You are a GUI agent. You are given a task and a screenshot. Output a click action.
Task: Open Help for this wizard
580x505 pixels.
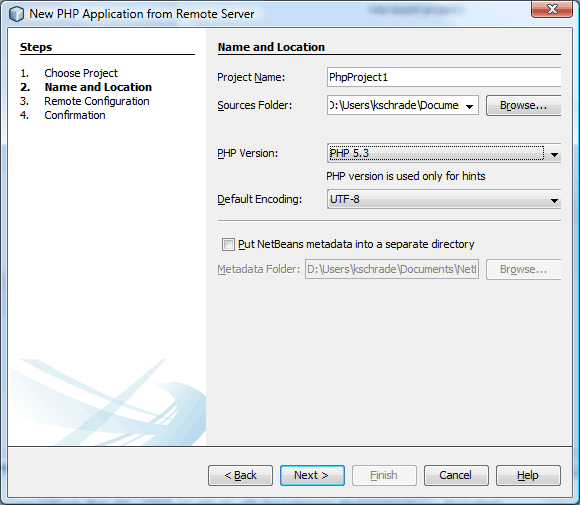pos(528,475)
